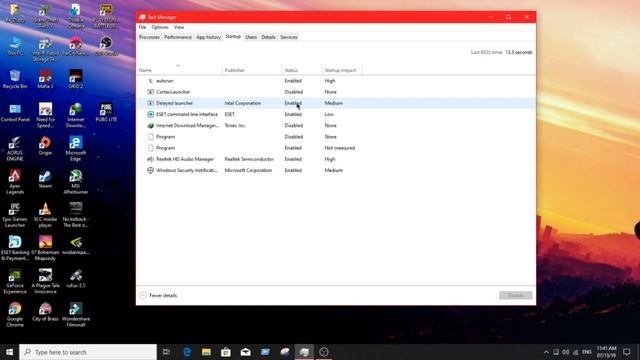The height and width of the screenshot is (360, 640).
Task: Open the Microsoft Edge desktop shortcut
Action: (x=76, y=149)
